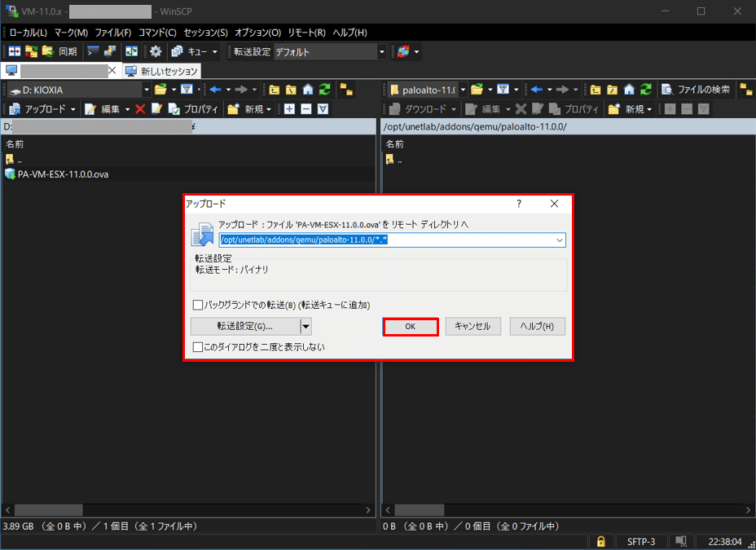
Task: Click the 転送設定(G)... button
Action: click(245, 327)
